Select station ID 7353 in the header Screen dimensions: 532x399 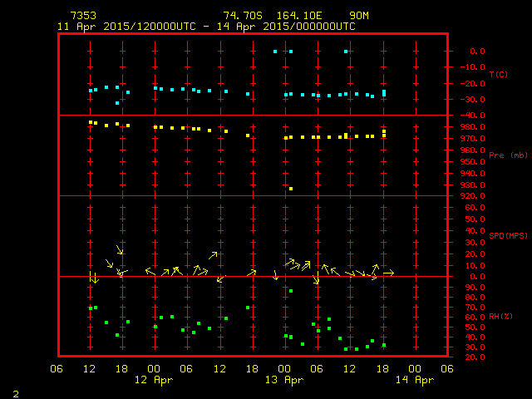(81, 16)
